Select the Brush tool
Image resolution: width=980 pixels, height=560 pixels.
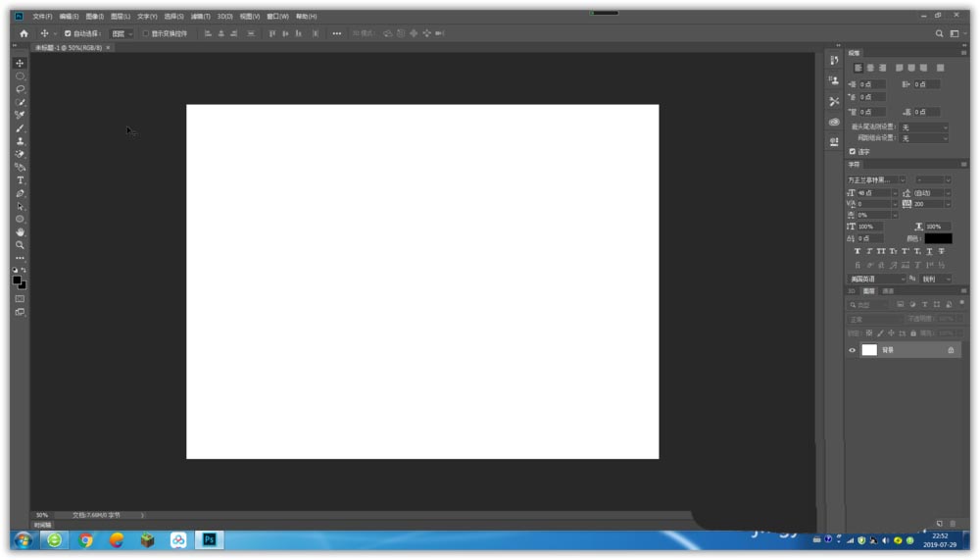coord(20,128)
